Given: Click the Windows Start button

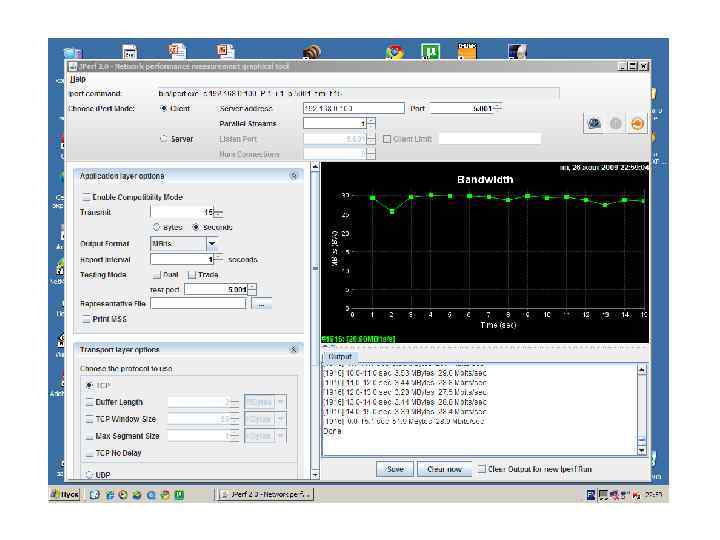Looking at the screenshot, I should coord(66,495).
